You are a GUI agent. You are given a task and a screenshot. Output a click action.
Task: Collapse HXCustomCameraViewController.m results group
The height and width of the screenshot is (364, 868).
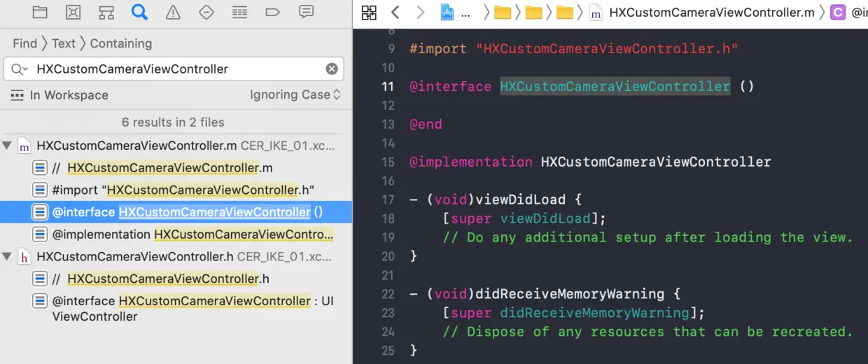tap(8, 146)
